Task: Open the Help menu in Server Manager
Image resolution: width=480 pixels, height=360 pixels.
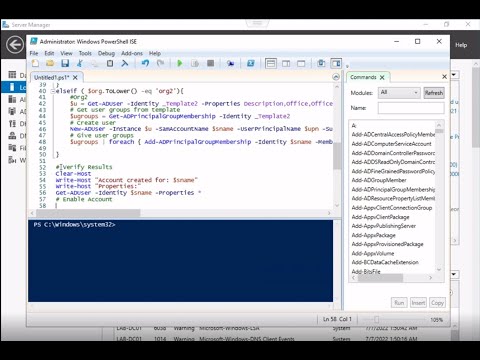Action: click(461, 45)
